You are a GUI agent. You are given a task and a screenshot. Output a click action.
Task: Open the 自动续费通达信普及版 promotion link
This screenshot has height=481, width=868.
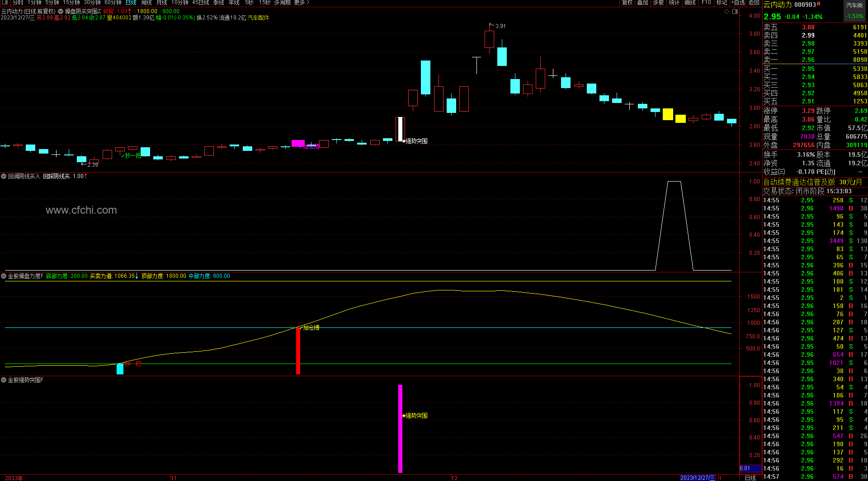pyautogui.click(x=813, y=182)
